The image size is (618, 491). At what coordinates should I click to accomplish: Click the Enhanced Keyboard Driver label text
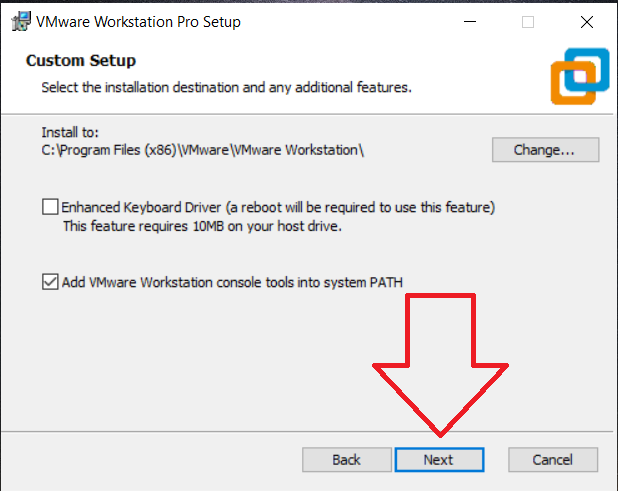click(278, 207)
